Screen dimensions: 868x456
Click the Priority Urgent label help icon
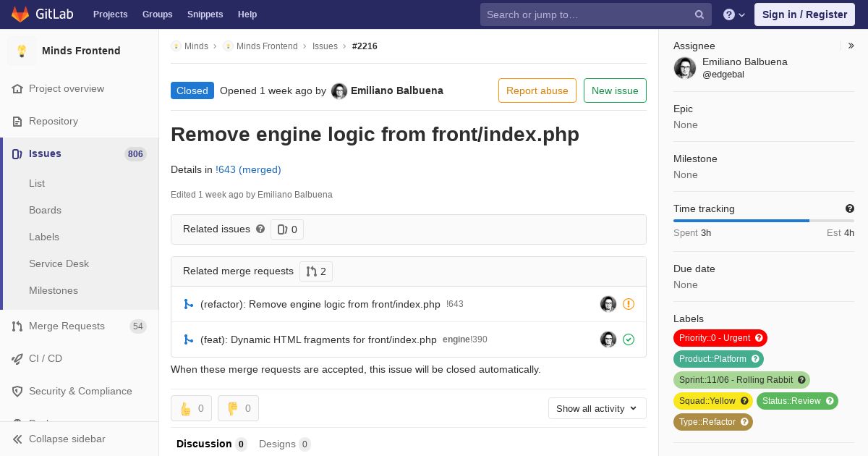pyautogui.click(x=759, y=338)
